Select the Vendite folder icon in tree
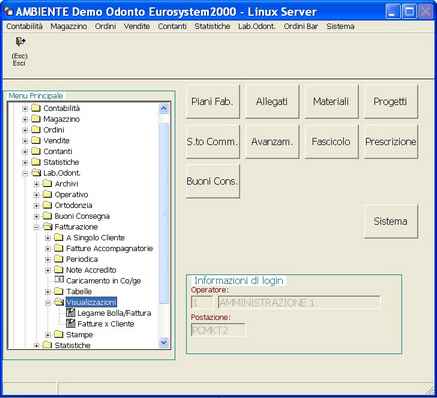Image resolution: width=437 pixels, height=398 pixels. point(35,140)
